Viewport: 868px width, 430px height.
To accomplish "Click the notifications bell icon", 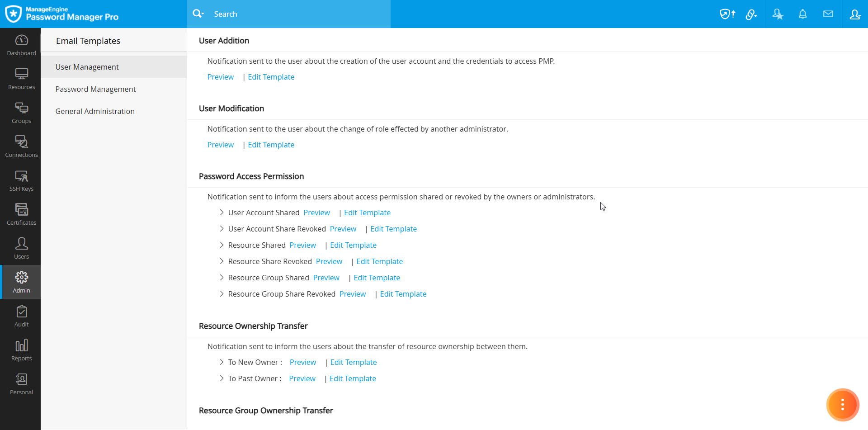I will click(x=802, y=14).
